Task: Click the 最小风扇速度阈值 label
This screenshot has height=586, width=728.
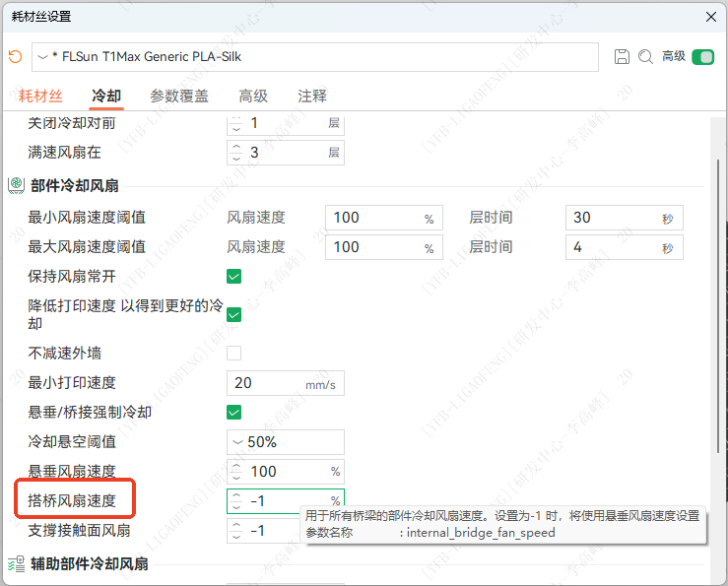Action: [87, 218]
